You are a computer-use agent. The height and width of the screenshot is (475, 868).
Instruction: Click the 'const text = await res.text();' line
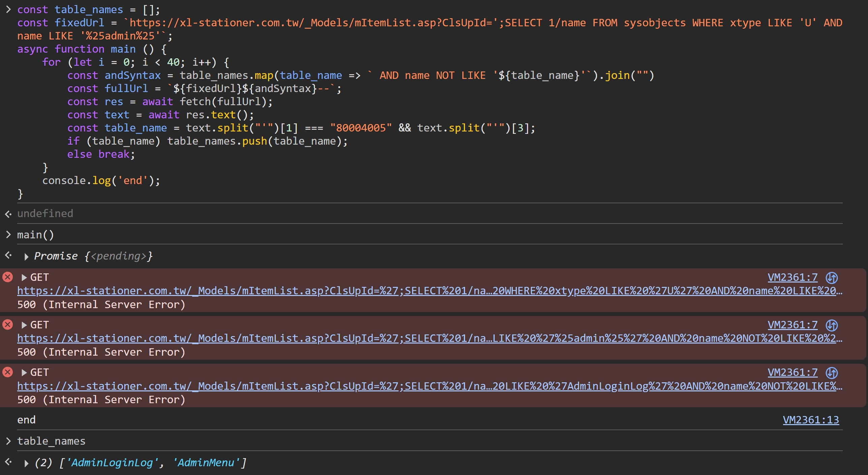[160, 115]
